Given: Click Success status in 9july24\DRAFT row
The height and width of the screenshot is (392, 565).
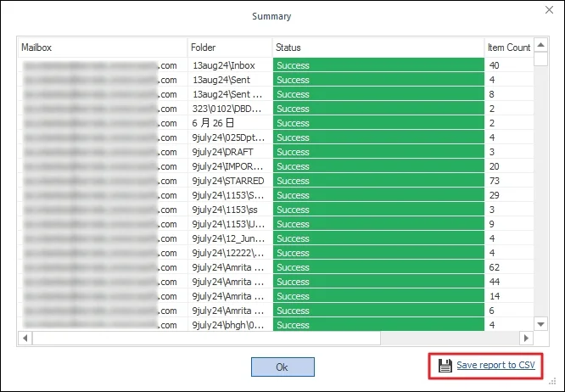Looking at the screenshot, I should (378, 152).
